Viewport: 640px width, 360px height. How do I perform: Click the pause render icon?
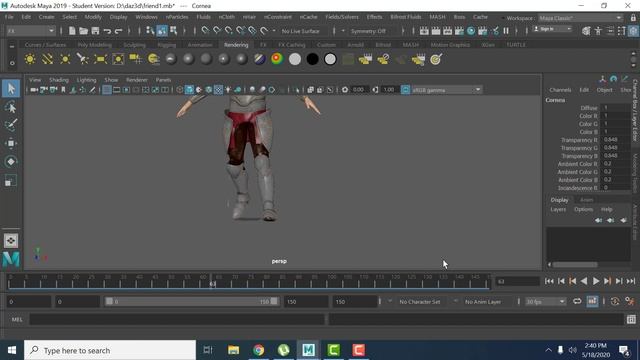tap(506, 31)
